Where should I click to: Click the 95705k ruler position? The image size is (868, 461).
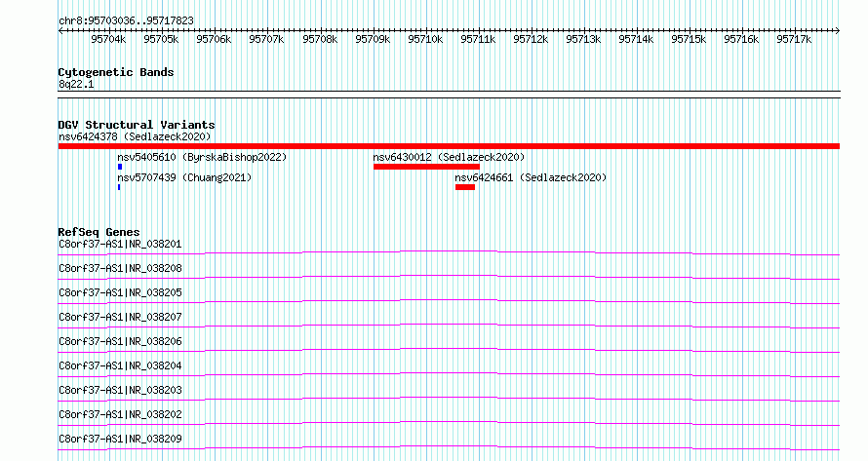pos(161,39)
